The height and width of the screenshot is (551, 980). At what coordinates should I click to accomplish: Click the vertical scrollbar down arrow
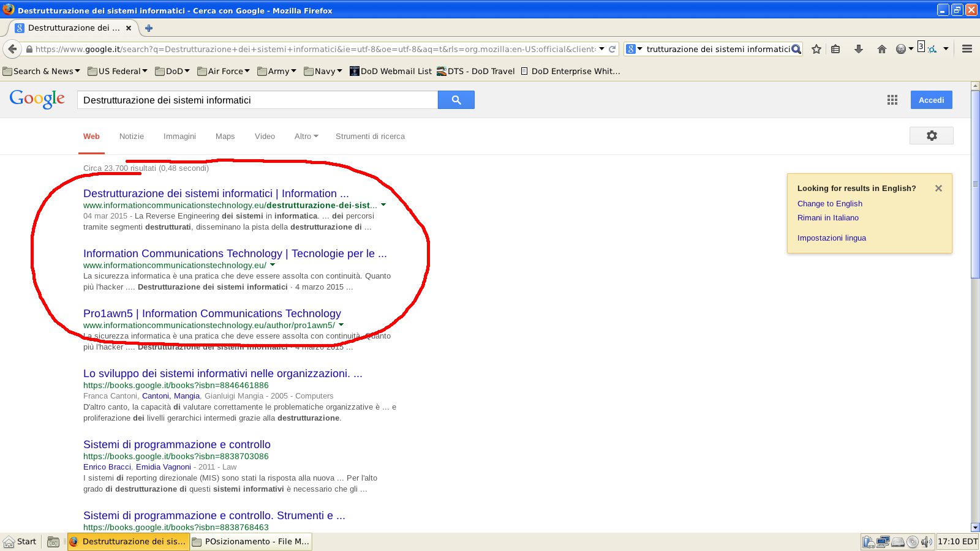coord(975,527)
